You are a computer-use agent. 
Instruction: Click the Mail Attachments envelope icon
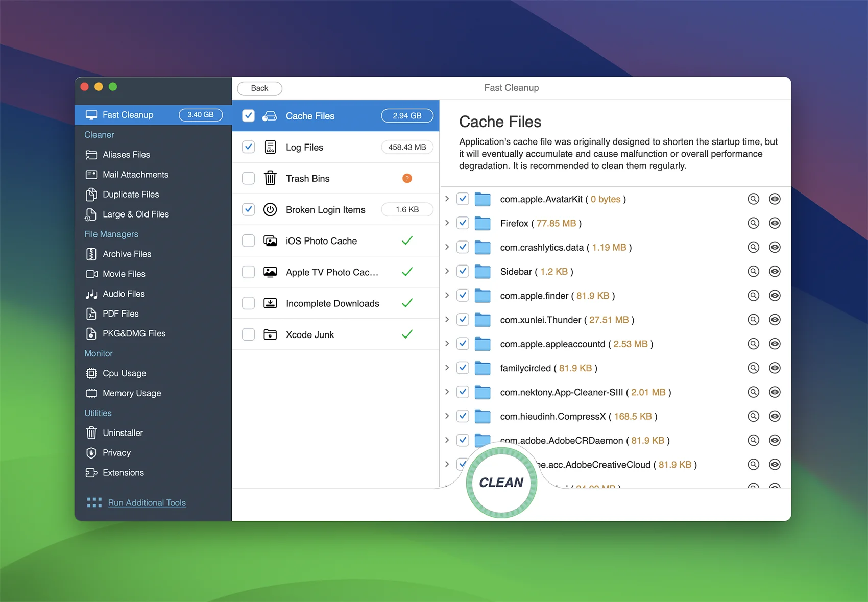click(x=91, y=175)
